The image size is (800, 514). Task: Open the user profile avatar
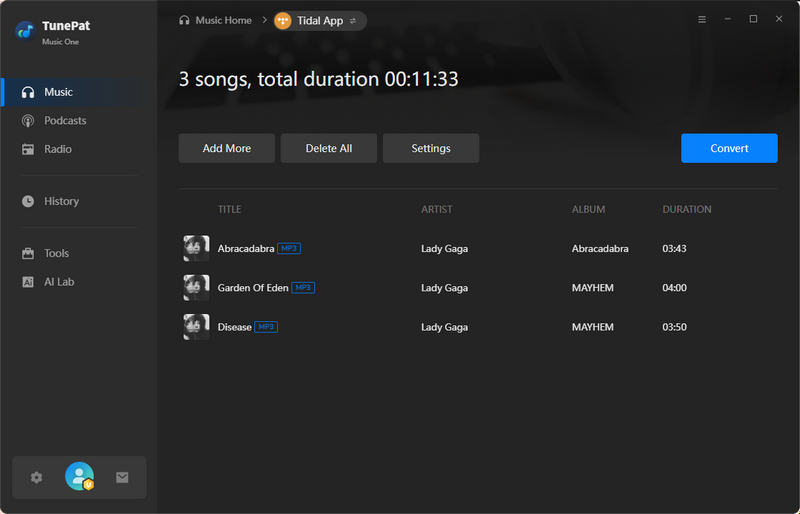click(79, 477)
